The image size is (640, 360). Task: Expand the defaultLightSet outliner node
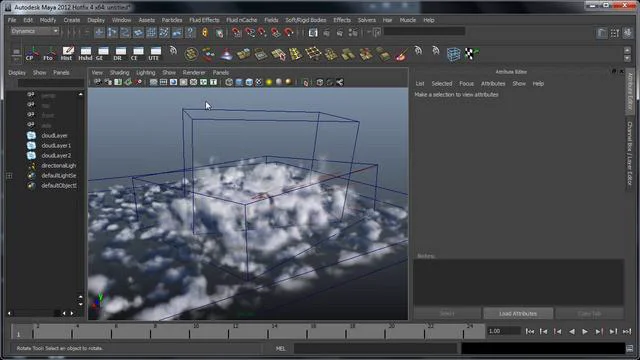(9, 176)
